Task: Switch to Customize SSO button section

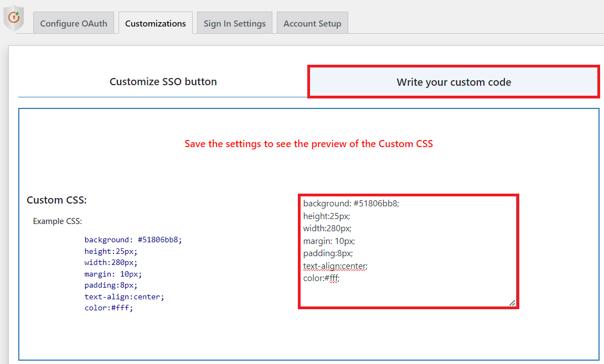Action: pyautogui.click(x=163, y=81)
